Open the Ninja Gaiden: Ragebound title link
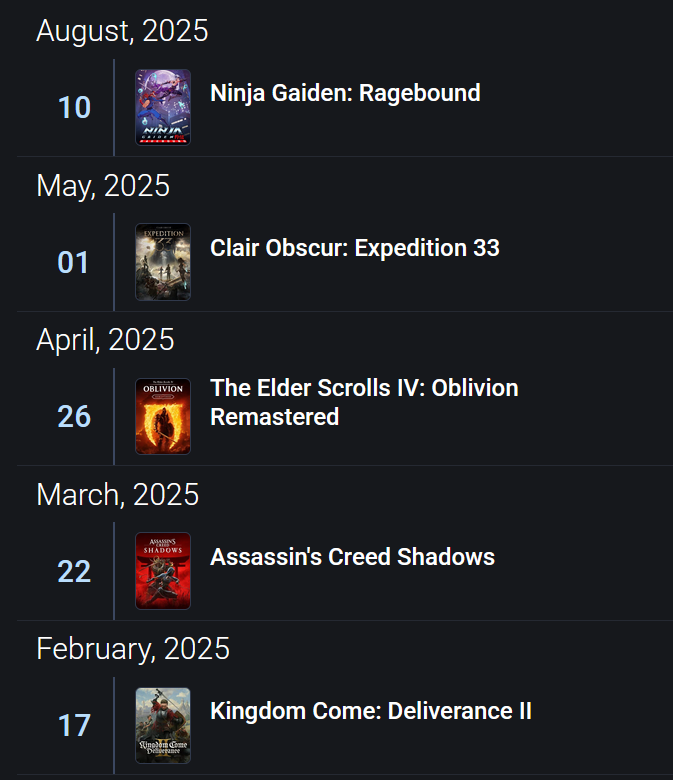This screenshot has width=673, height=780. point(345,94)
